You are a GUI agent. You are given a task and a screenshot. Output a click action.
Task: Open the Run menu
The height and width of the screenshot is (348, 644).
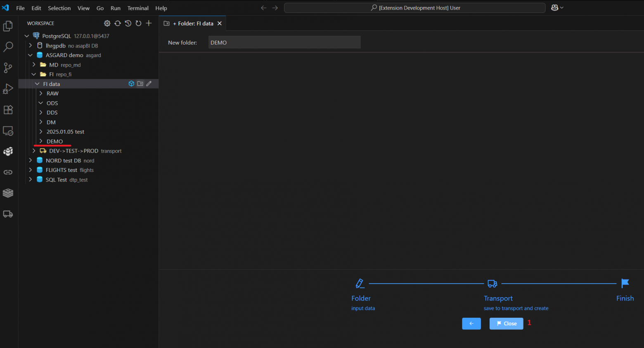tap(116, 8)
